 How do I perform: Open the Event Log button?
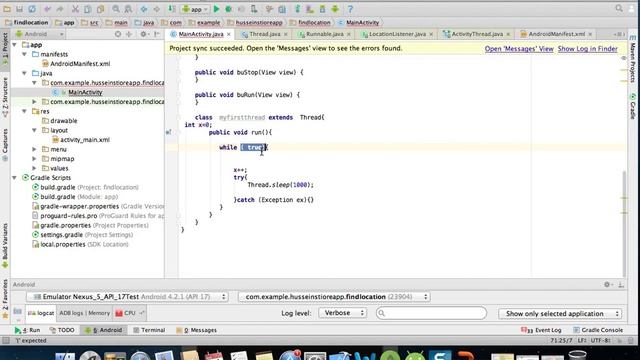click(x=541, y=330)
